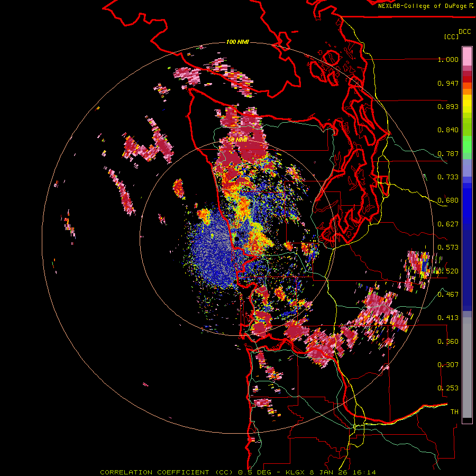Click the 0.307 legend value
The image size is (476, 476).
448,365
